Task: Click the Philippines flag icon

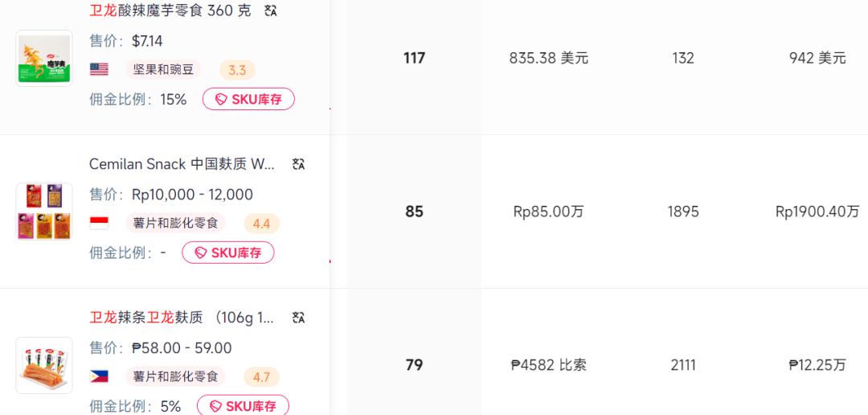Action: [x=99, y=376]
